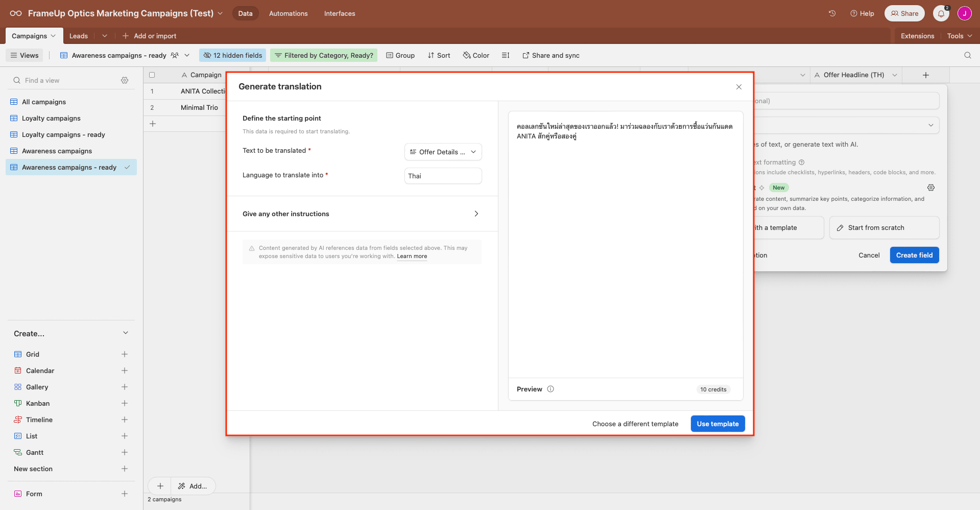Image resolution: width=980 pixels, height=510 pixels.
Task: Click the notifications bell icon
Action: point(941,13)
